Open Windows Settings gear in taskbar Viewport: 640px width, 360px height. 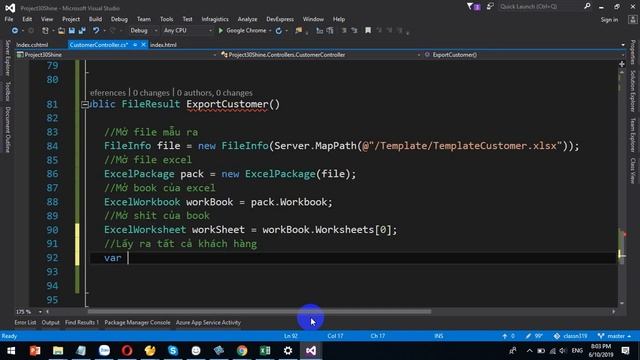288,351
